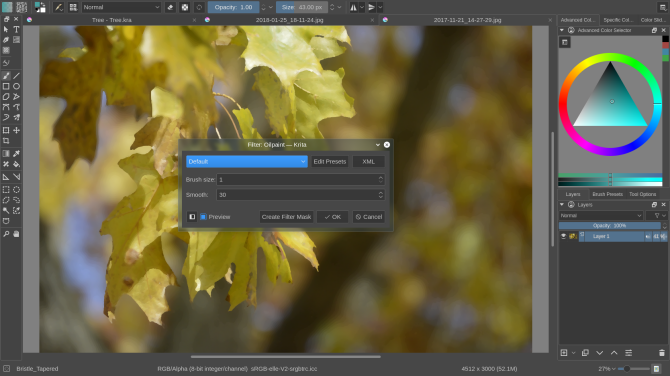
Task: Select the Ellipse shape tool
Action: (16, 86)
